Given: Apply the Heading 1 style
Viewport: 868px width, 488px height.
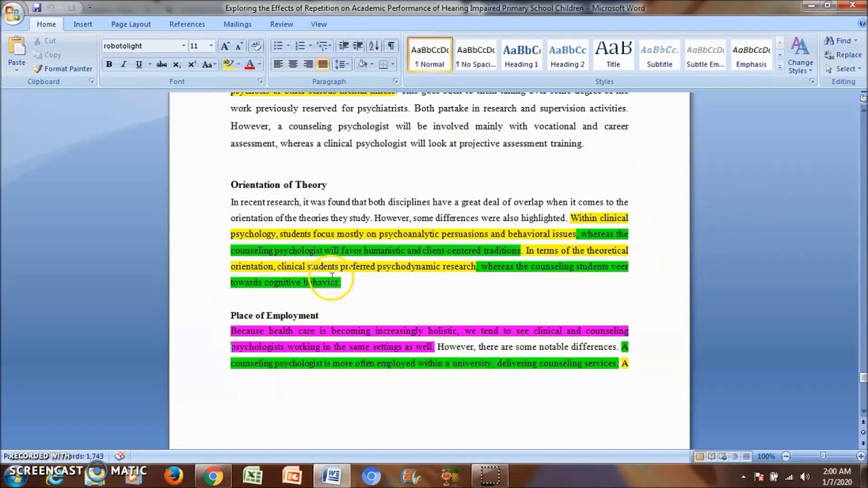Looking at the screenshot, I should (521, 56).
